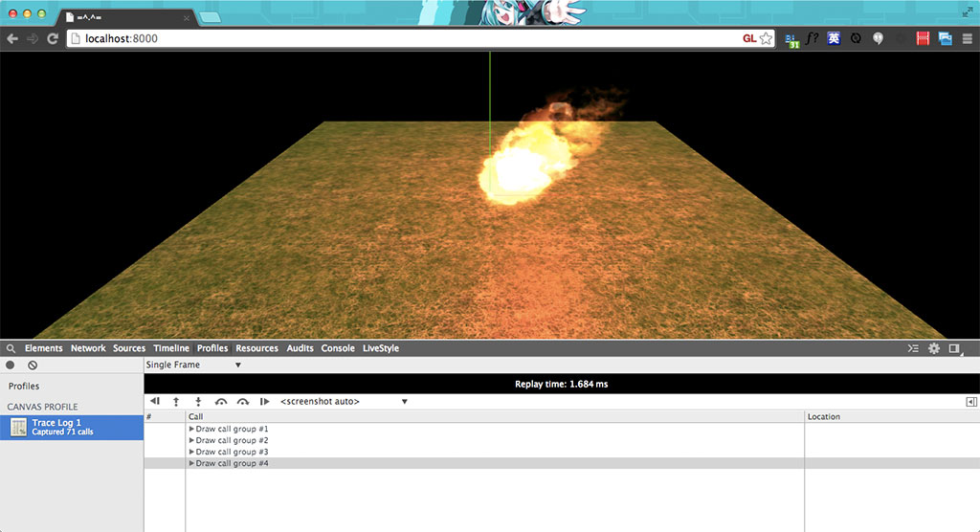980x532 pixels.
Task: Jump to first call in the replay toolbar
Action: 155,402
